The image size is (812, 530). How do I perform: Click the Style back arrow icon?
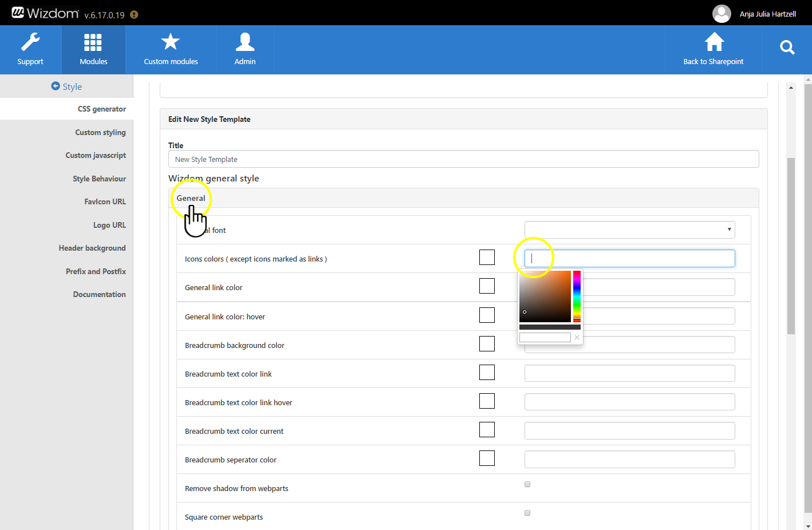click(56, 86)
